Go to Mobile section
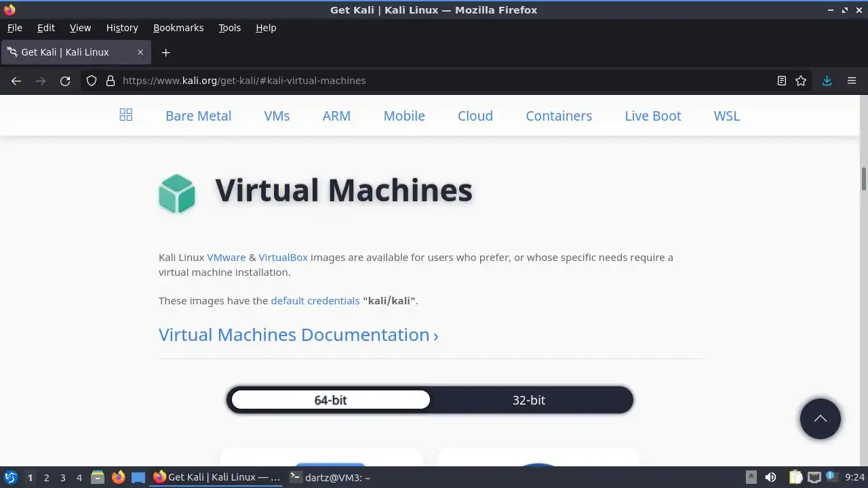The image size is (868, 488). point(404,116)
